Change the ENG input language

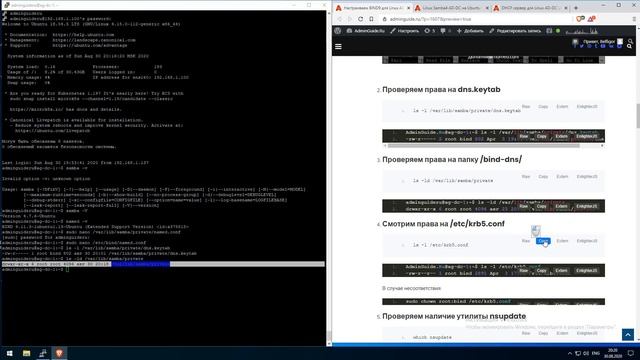click(x=596, y=353)
